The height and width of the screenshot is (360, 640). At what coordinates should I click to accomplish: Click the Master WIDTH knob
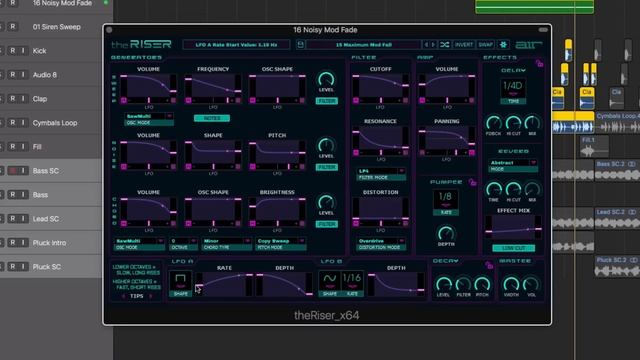pos(511,284)
